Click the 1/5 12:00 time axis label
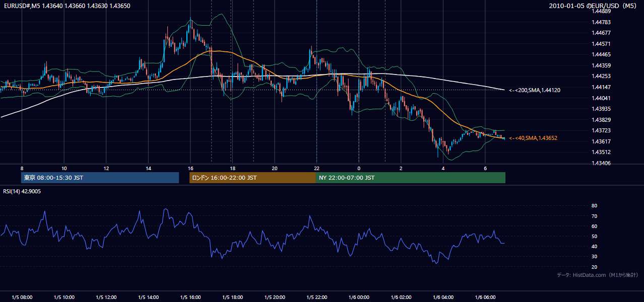Image resolution: width=644 pixels, height=302 pixels. (x=106, y=297)
